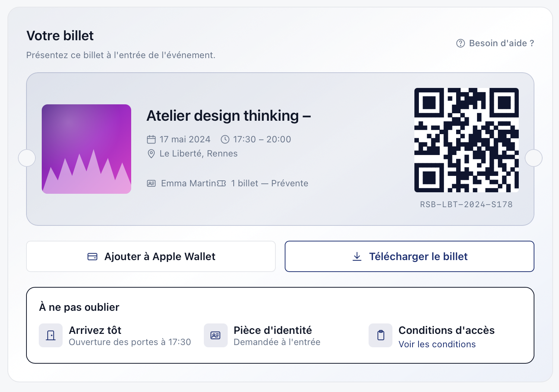Click the help question mark icon
The width and height of the screenshot is (559, 392).
[461, 43]
